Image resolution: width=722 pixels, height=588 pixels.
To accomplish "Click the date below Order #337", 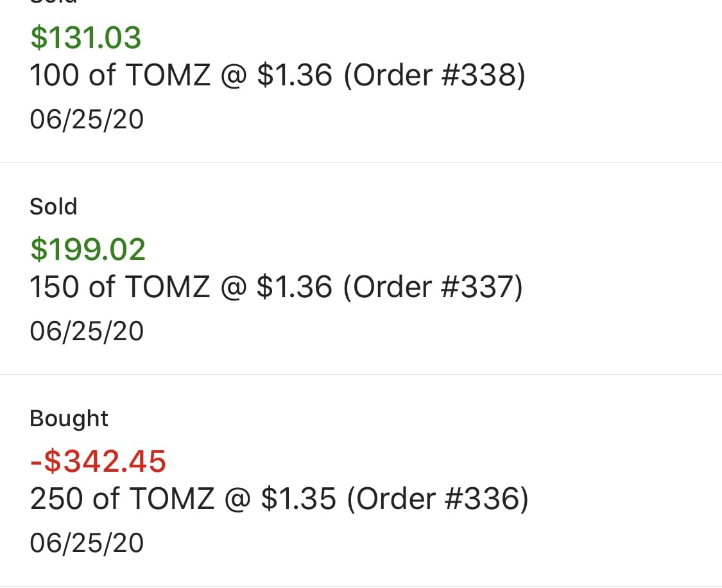I will [87, 332].
